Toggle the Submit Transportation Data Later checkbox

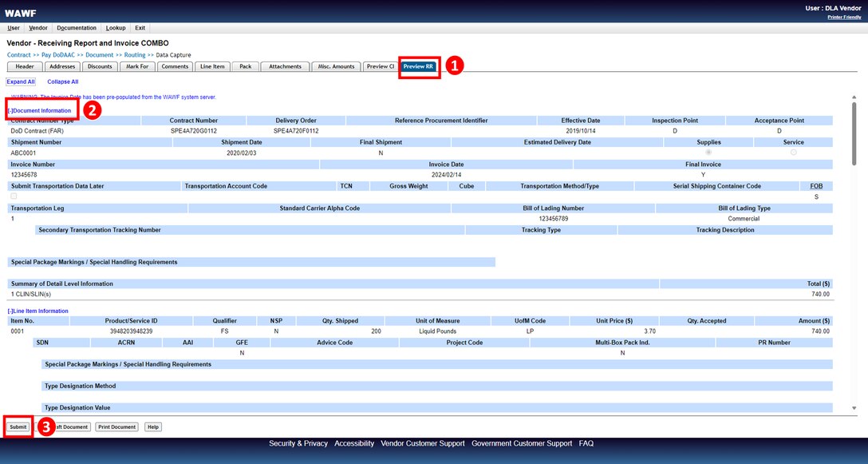click(14, 196)
